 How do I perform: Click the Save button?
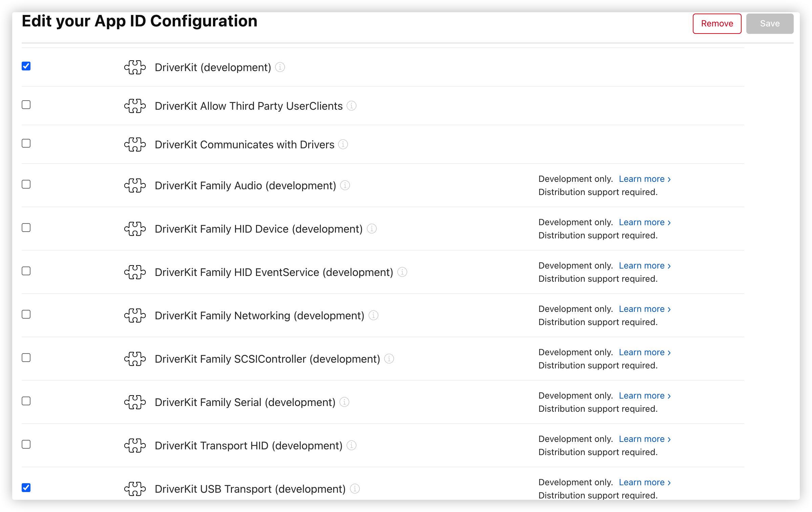coord(770,23)
